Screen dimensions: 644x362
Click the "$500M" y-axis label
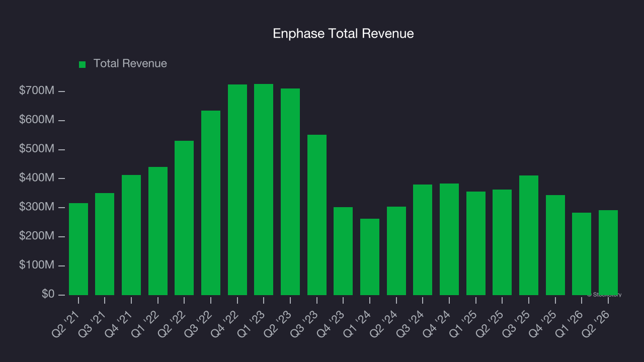(x=37, y=149)
